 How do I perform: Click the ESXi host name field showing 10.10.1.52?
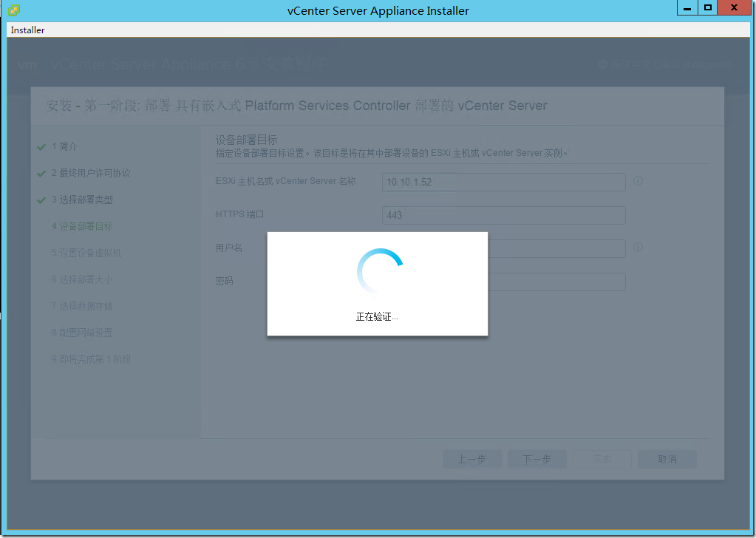504,182
